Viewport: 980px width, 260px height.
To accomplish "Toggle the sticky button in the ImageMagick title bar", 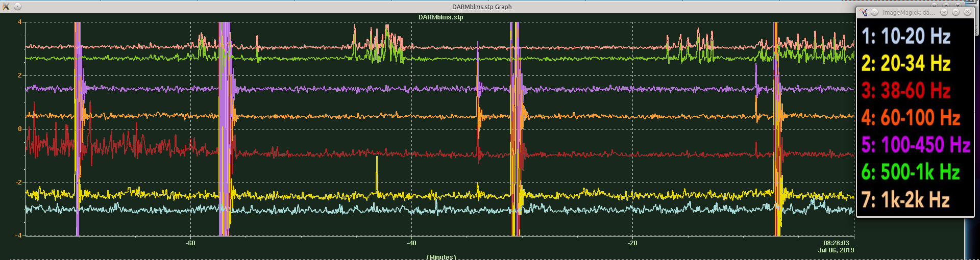I will click(874, 12).
